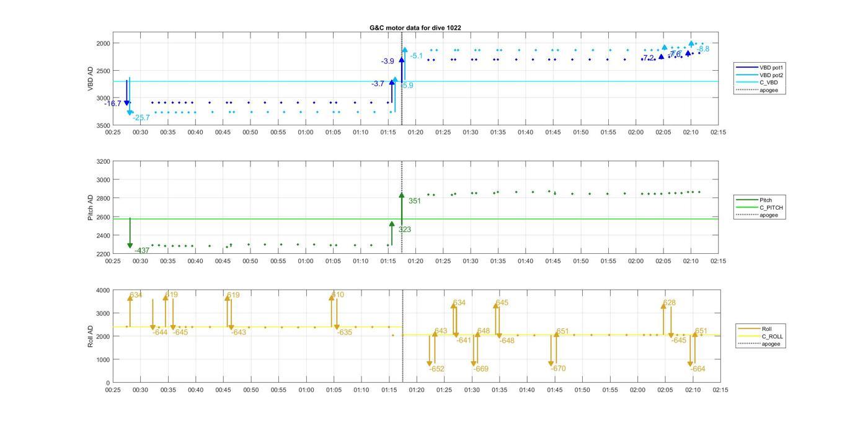The height and width of the screenshot is (430, 868).
Task: Click the '3200' tick on Pitch axis
Action: 102,161
